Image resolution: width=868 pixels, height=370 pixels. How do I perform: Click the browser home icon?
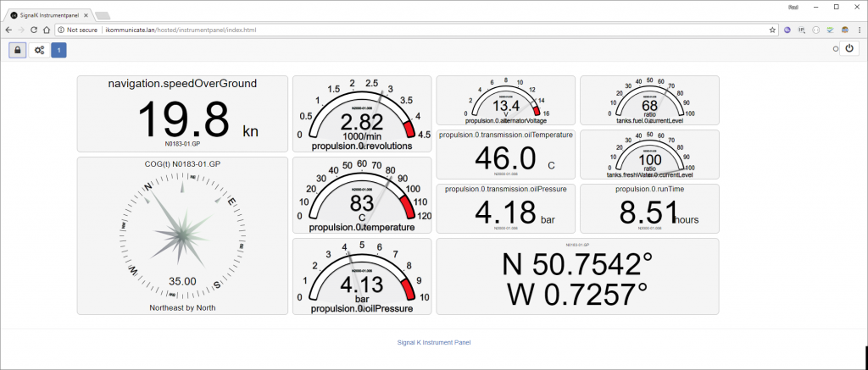[x=47, y=29]
